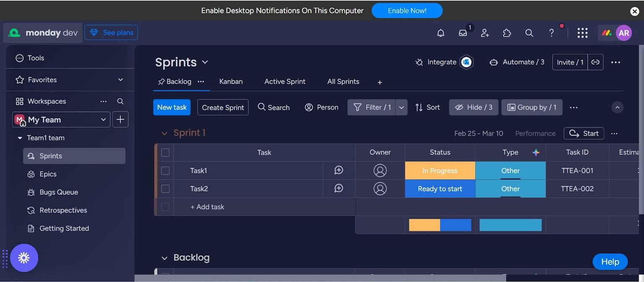644x282 pixels.
Task: Click the Enable Now! button
Action: [x=407, y=10]
